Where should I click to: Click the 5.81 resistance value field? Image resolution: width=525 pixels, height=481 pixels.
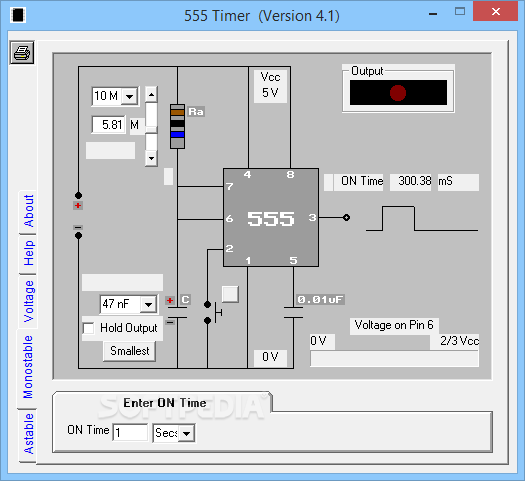tap(109, 125)
